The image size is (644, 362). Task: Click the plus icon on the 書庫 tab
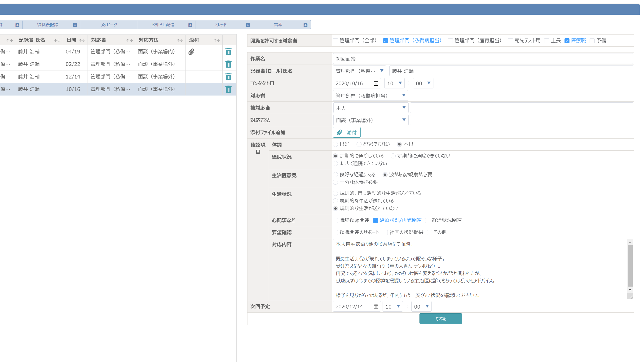click(x=305, y=25)
